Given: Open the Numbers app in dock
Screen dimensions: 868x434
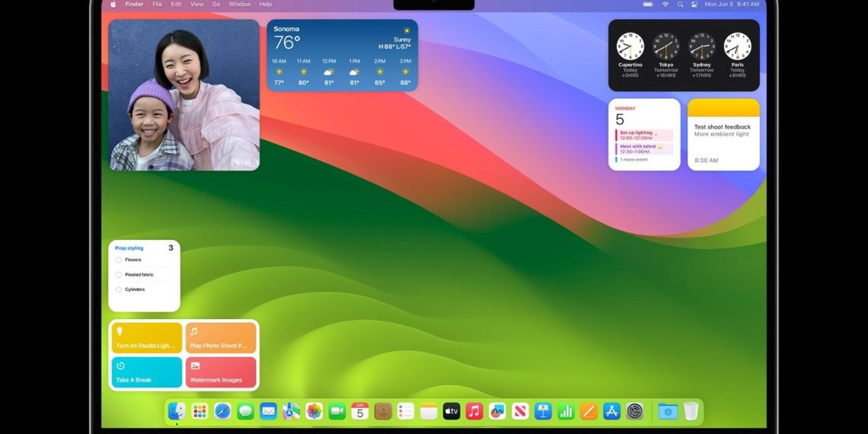Looking at the screenshot, I should pos(566,410).
